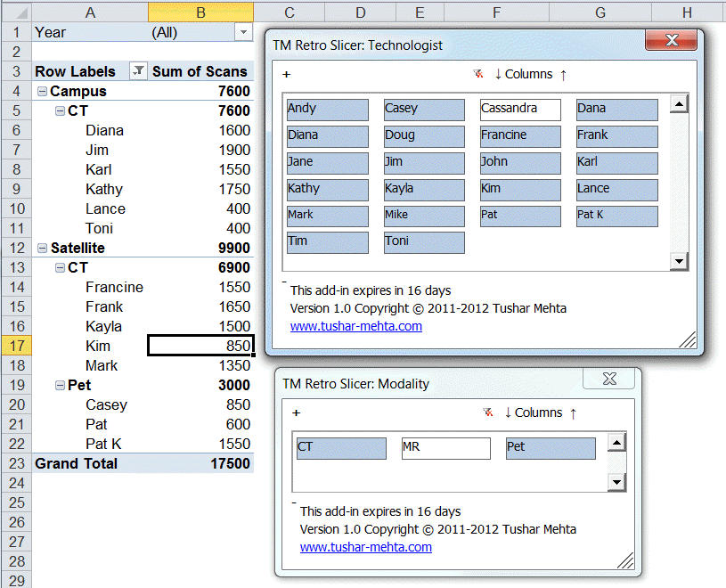This screenshot has height=588, width=726.
Task: Select column B header
Action: point(200,12)
